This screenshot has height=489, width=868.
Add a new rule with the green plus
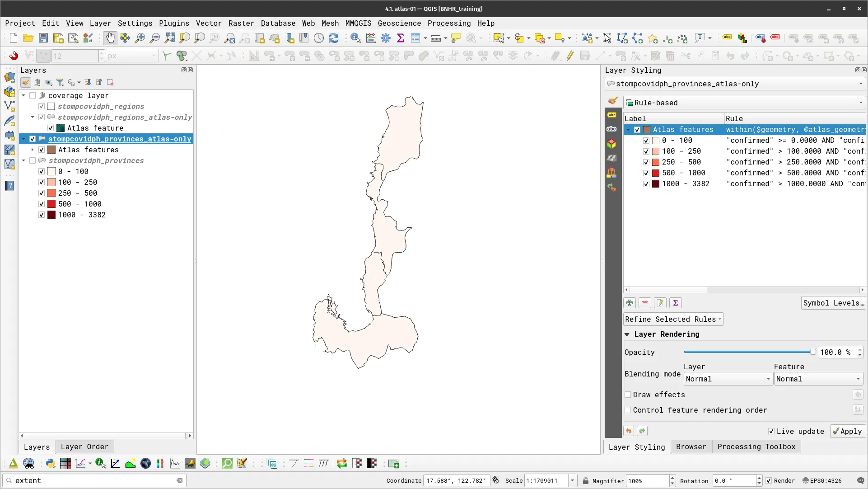629,303
